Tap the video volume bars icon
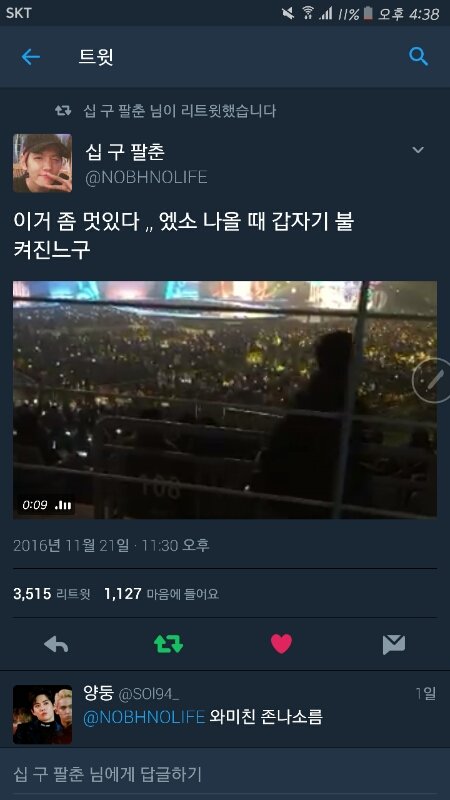450x800 pixels. coord(63,505)
